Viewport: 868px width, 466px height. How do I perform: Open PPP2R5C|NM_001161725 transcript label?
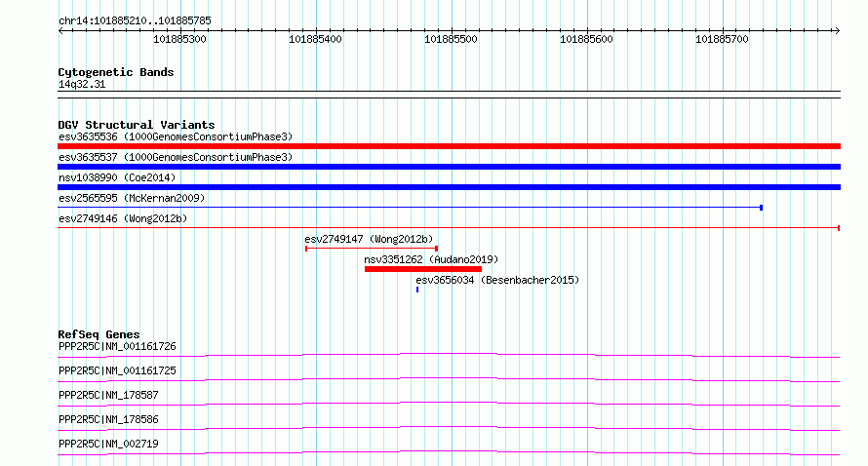117,370
